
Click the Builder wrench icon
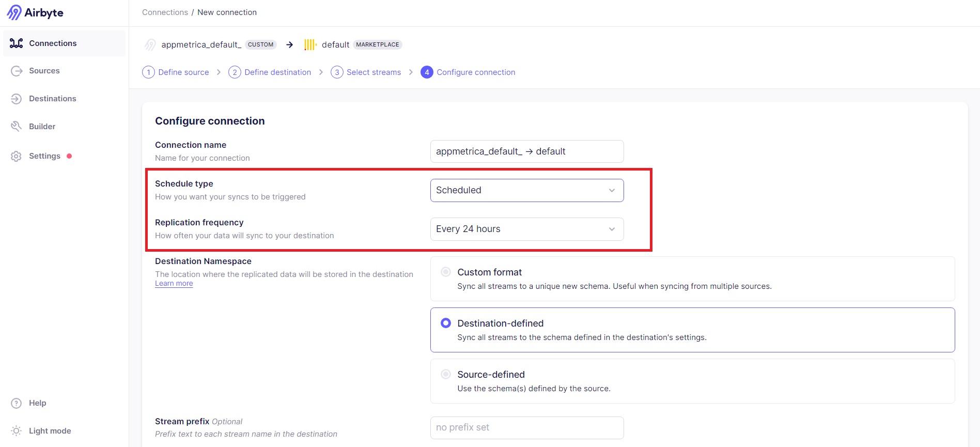point(17,127)
